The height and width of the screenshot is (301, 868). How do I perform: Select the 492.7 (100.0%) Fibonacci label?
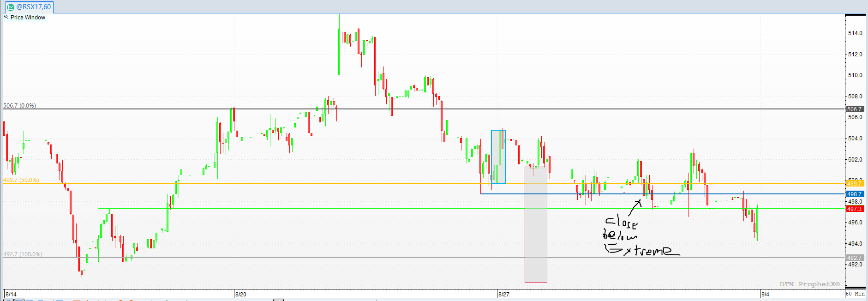pos(23,254)
